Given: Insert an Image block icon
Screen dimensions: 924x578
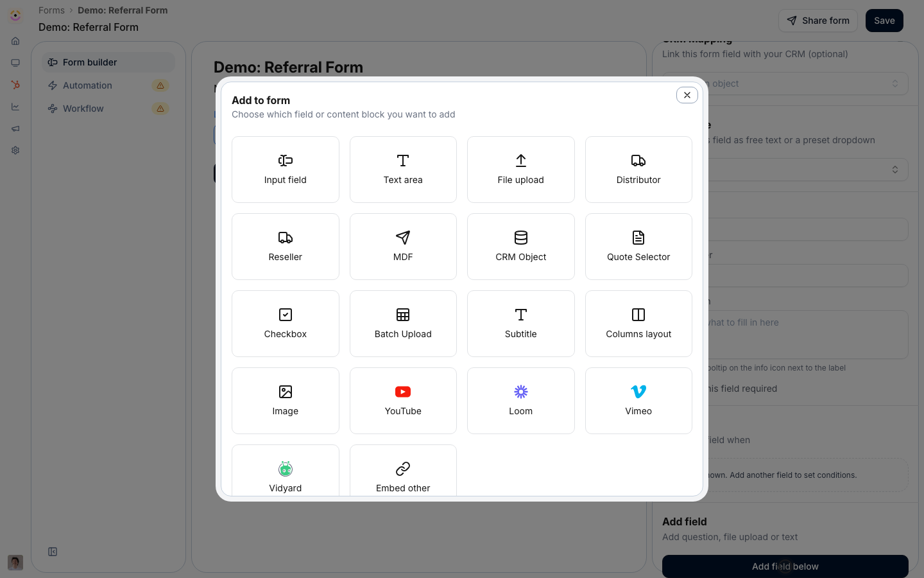Looking at the screenshot, I should [286, 392].
